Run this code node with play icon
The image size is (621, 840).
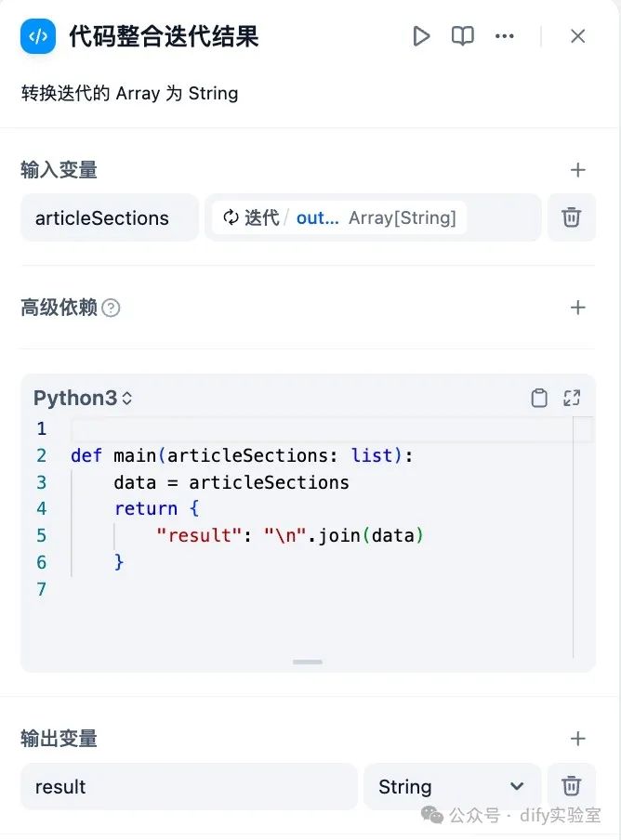coord(421,36)
